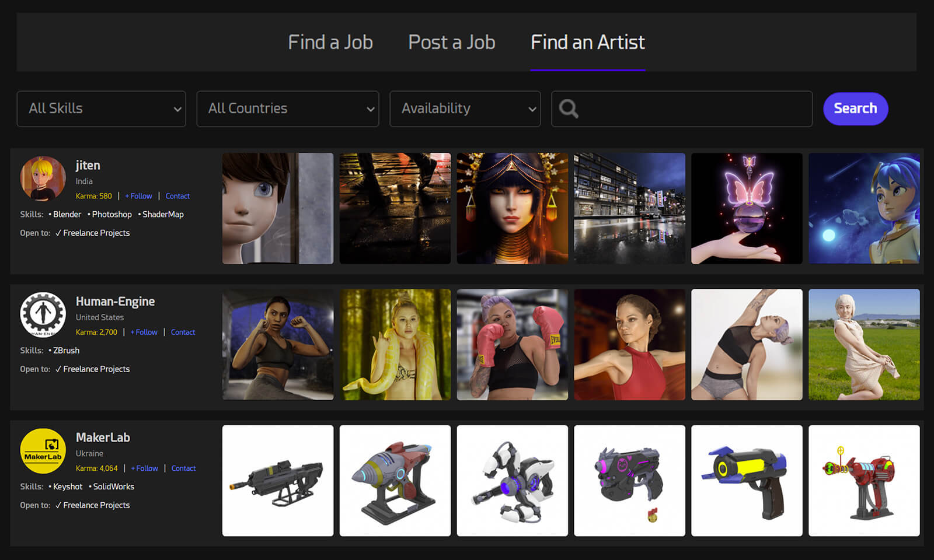The width and height of the screenshot is (934, 560).
Task: Click Human-Engine's ZBrush skill tag
Action: 66,350
